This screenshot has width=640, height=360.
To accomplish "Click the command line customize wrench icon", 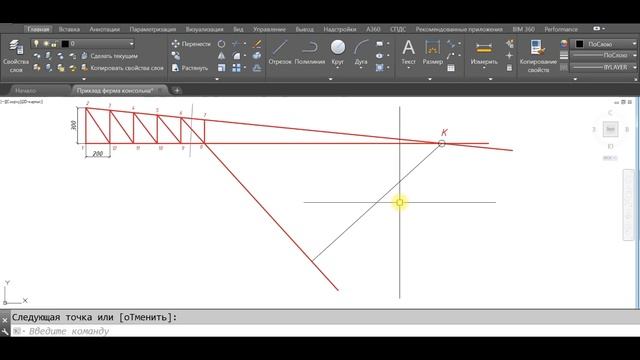I will [x=5, y=331].
